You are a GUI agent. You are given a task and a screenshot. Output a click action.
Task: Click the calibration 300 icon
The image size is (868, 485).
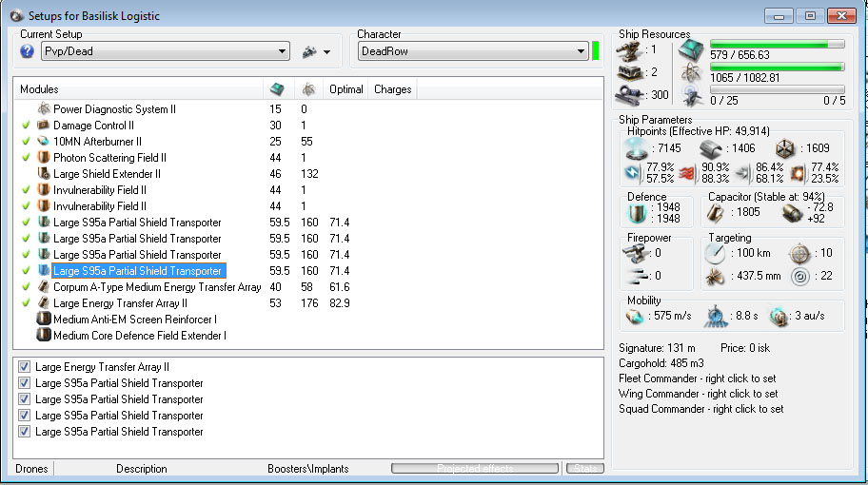point(629,95)
